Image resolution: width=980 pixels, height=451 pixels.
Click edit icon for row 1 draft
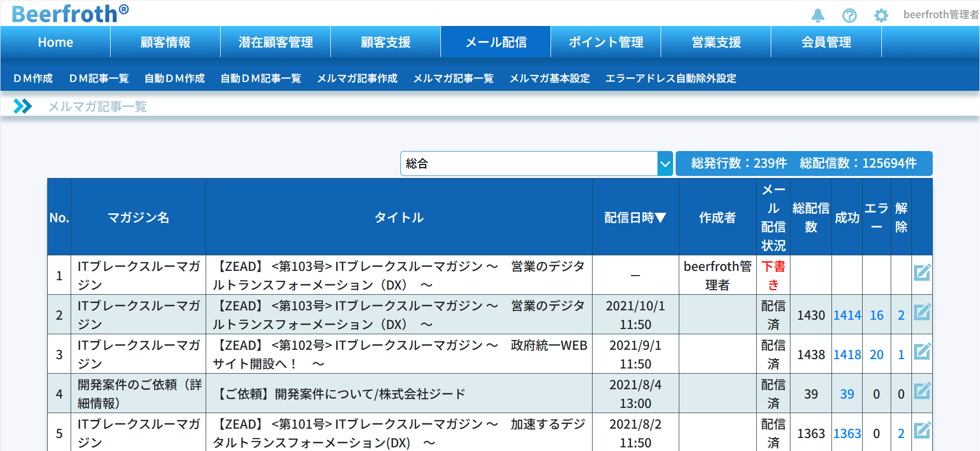pos(922,272)
